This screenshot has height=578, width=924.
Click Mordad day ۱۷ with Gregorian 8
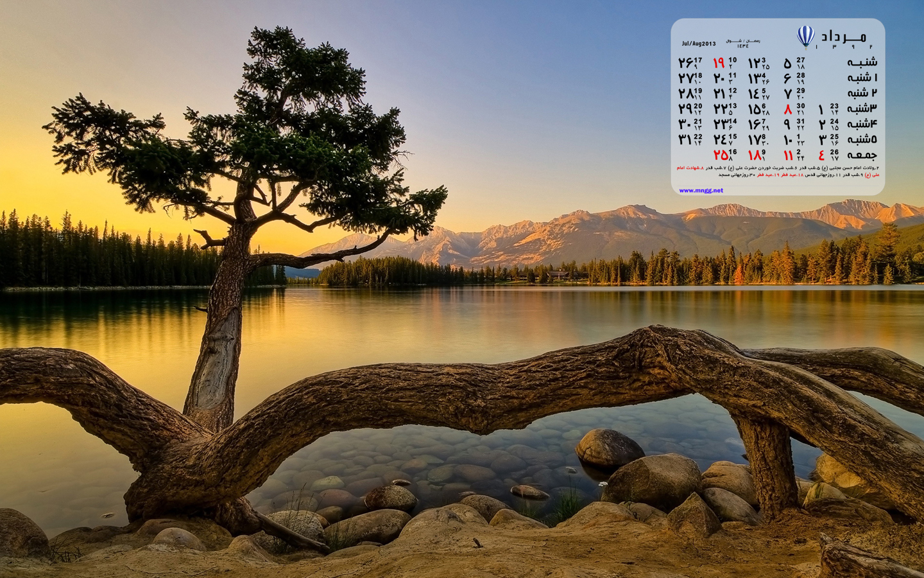[x=758, y=140]
